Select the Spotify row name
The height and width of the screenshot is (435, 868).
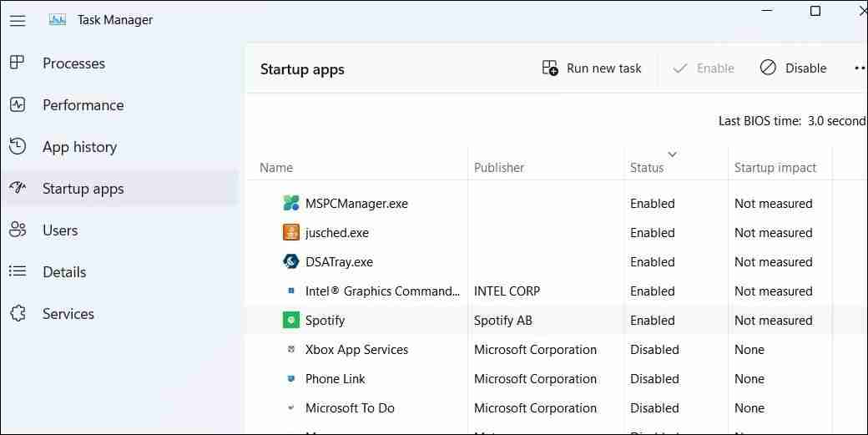point(325,321)
